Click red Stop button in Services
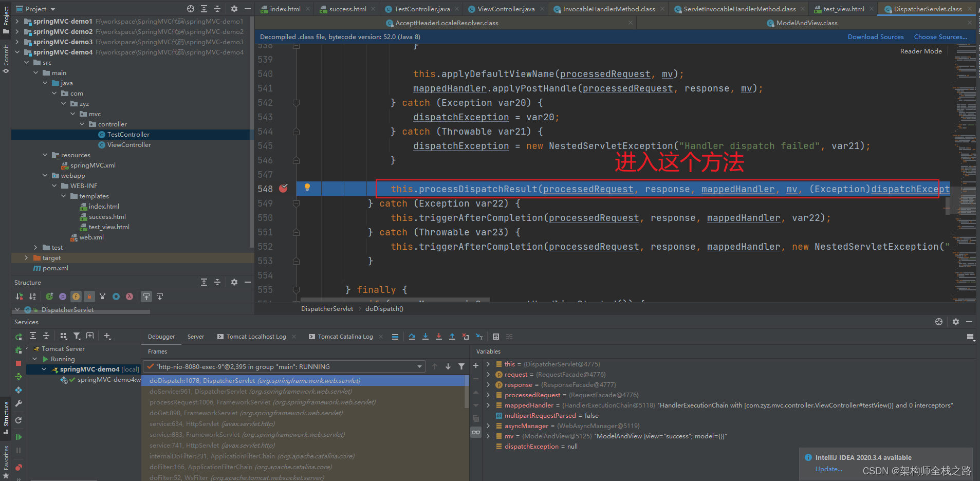 (19, 363)
